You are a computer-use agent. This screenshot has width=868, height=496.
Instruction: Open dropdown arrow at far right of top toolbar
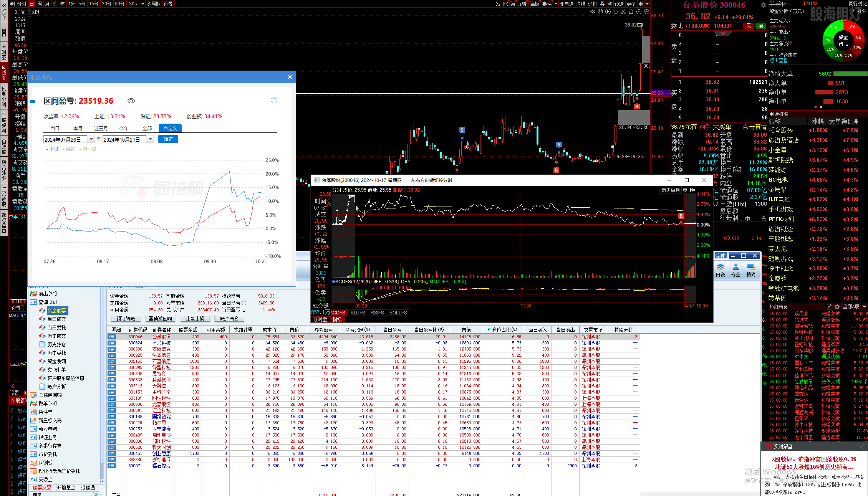[648, 4]
